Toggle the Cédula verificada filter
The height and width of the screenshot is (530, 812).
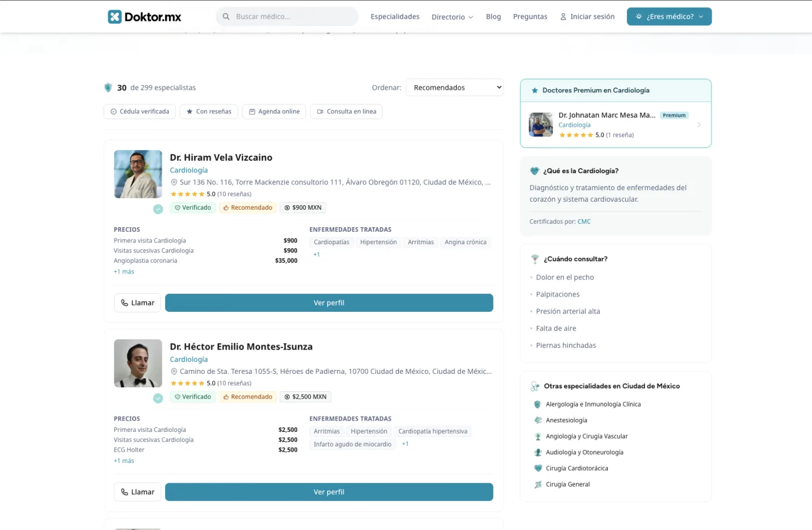pos(140,112)
